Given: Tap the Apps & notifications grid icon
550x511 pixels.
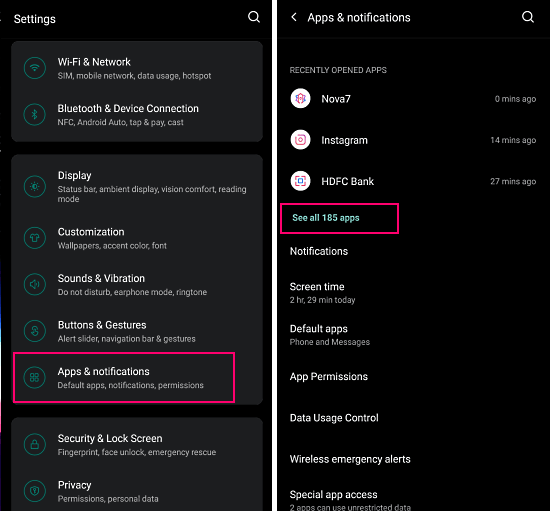Looking at the screenshot, I should pos(34,377).
